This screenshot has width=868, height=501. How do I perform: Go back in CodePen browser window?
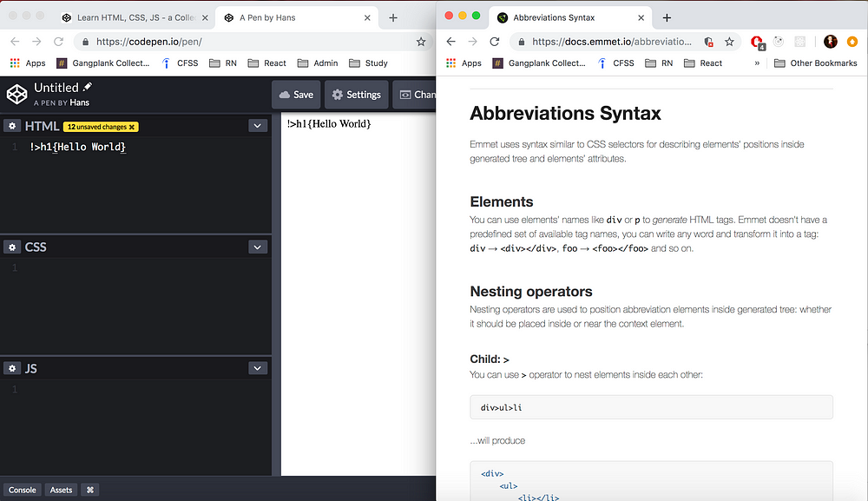point(15,42)
